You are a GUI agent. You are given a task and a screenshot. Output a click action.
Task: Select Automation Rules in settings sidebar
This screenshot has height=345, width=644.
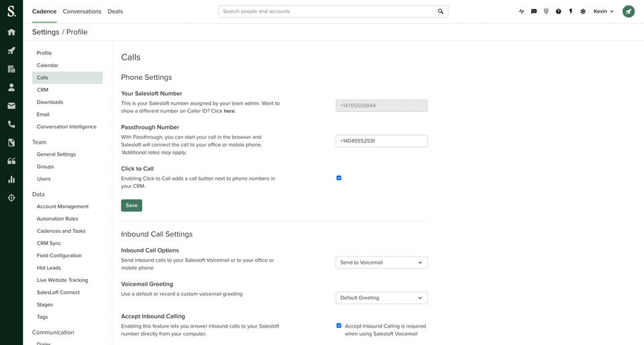57,219
